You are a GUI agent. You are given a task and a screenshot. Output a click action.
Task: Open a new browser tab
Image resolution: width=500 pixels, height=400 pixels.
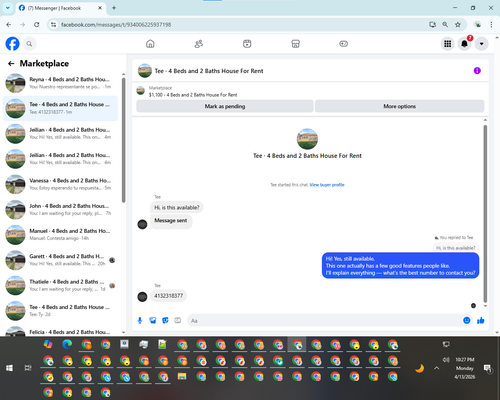114,8
